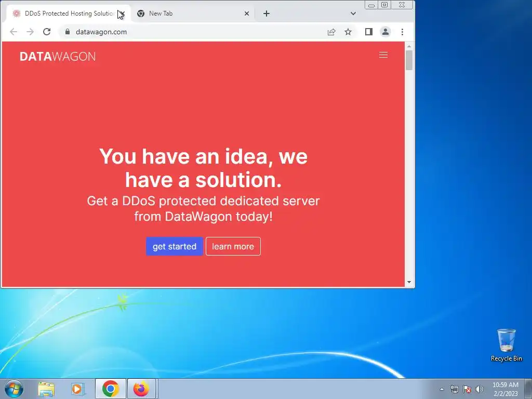Select the Recycle Bin desktop icon

click(x=506, y=345)
